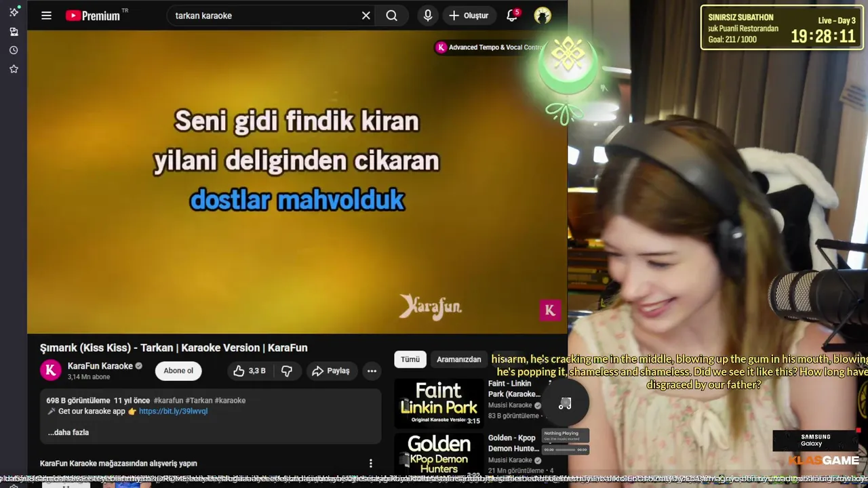The height and width of the screenshot is (488, 868).
Task: Open bookmarks star icon in the browser sidebar
Action: [x=14, y=68]
